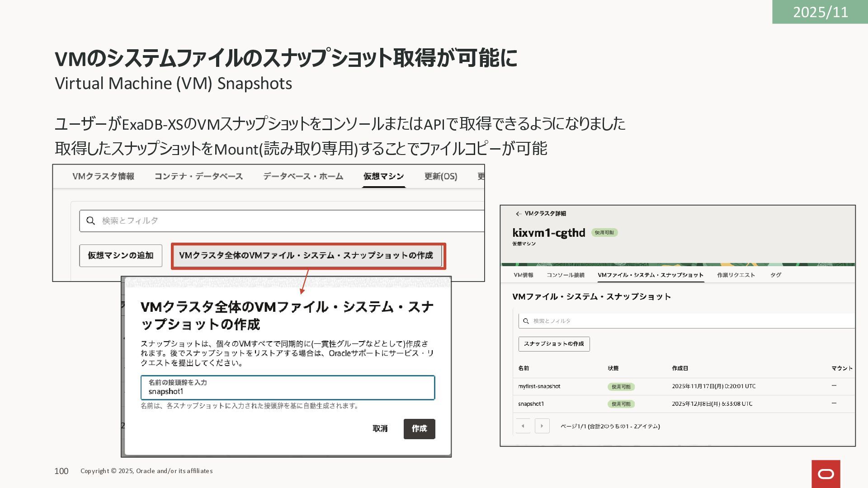Click 仮想マシンの追加 button
This screenshot has width=868, height=488.
[x=120, y=255]
